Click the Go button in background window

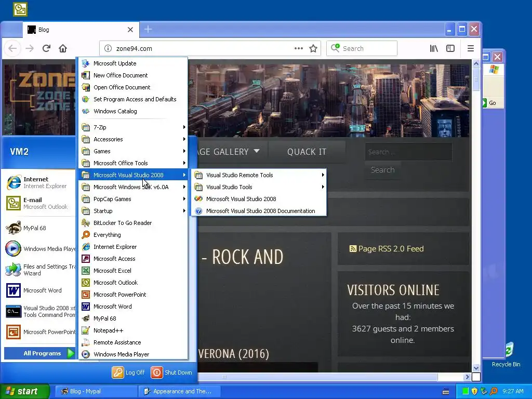pos(489,103)
